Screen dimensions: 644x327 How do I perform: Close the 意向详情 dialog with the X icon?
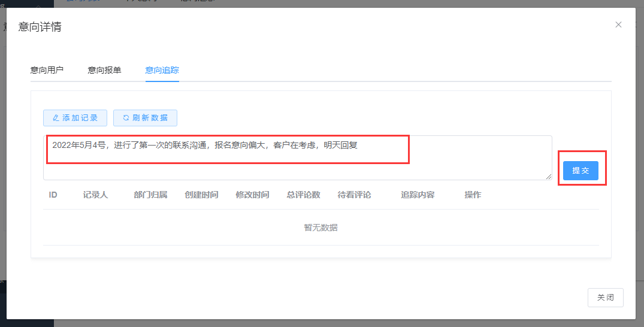pyautogui.click(x=618, y=25)
